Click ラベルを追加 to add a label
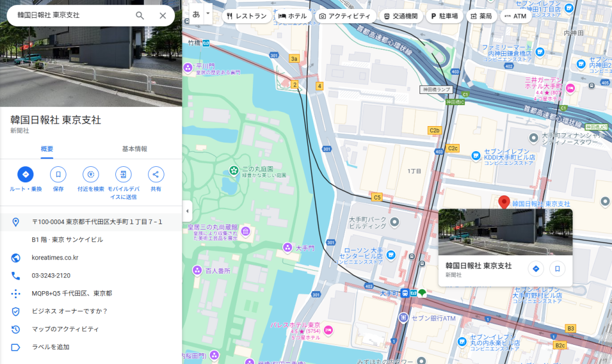The image size is (612, 364). [50, 347]
